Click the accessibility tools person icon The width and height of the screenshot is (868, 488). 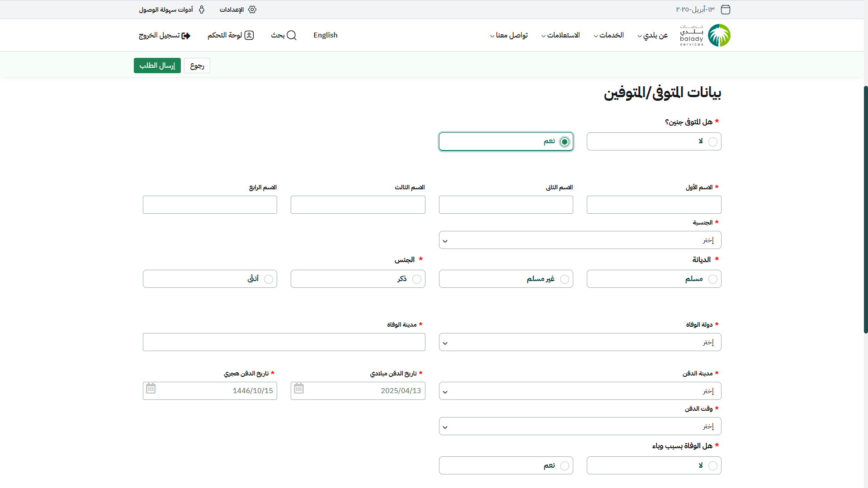tap(202, 9)
